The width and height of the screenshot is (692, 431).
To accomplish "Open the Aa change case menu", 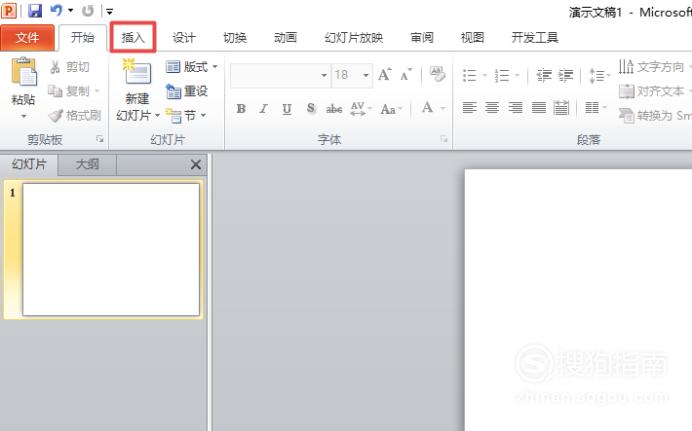I will pos(391,109).
